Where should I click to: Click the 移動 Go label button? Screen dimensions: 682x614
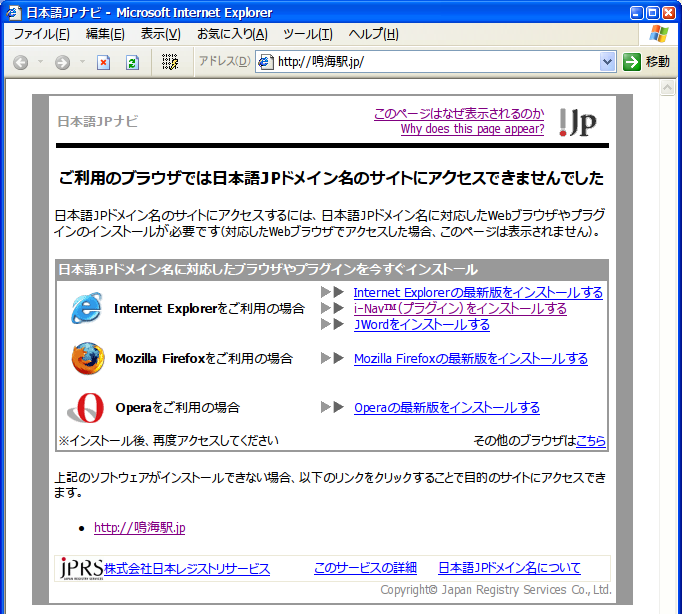click(x=657, y=62)
